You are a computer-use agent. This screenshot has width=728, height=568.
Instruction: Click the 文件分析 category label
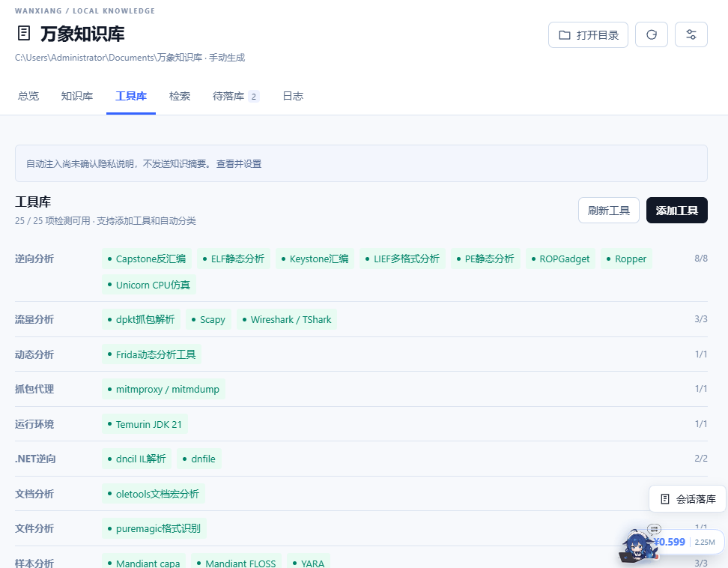click(34, 528)
